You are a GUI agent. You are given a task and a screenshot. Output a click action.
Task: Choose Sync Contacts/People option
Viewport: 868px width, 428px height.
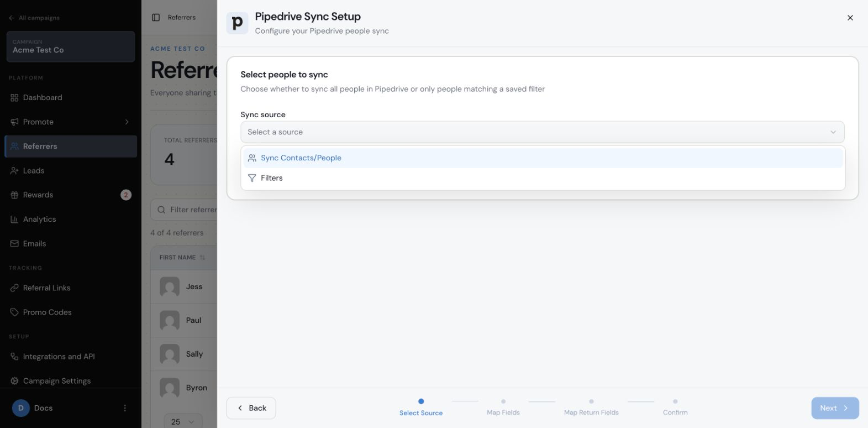[543, 158]
